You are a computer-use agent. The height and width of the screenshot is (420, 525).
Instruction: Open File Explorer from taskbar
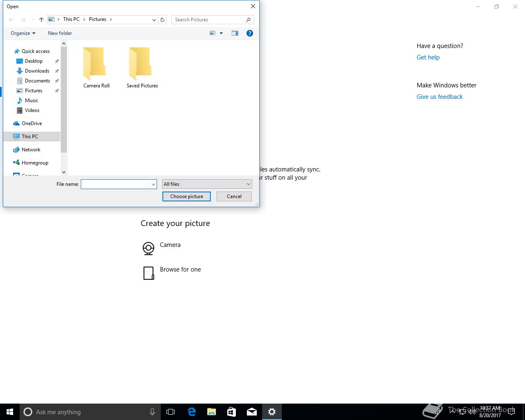[212, 412]
